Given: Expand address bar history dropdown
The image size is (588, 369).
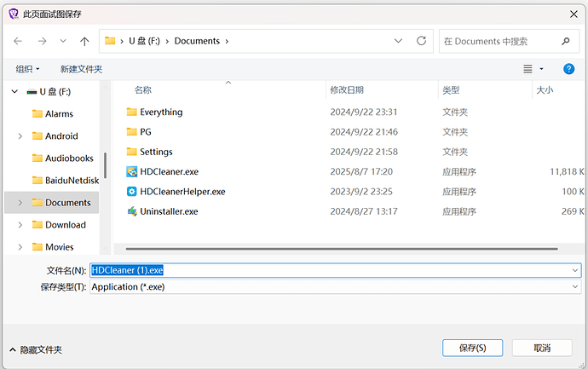Looking at the screenshot, I should pyautogui.click(x=398, y=41).
